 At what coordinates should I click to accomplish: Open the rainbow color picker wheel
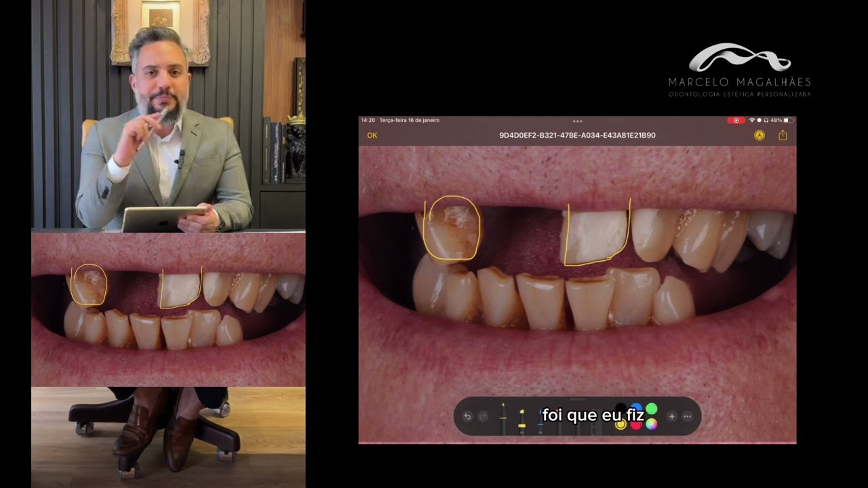click(x=652, y=424)
